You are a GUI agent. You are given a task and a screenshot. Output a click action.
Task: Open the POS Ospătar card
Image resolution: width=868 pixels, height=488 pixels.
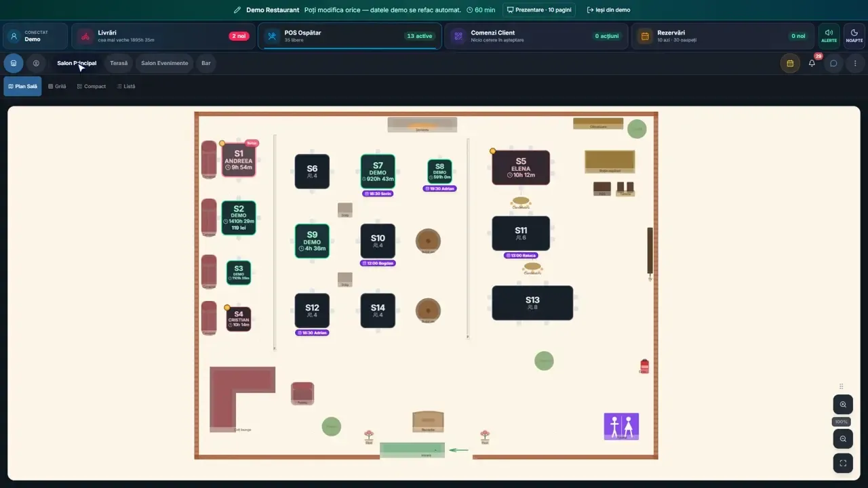pyautogui.click(x=350, y=36)
